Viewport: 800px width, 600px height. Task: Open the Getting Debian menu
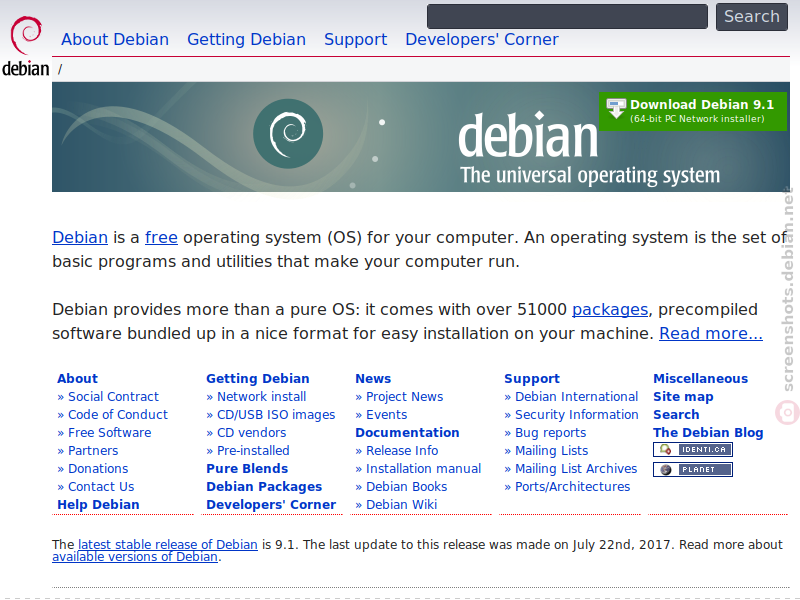(x=246, y=39)
